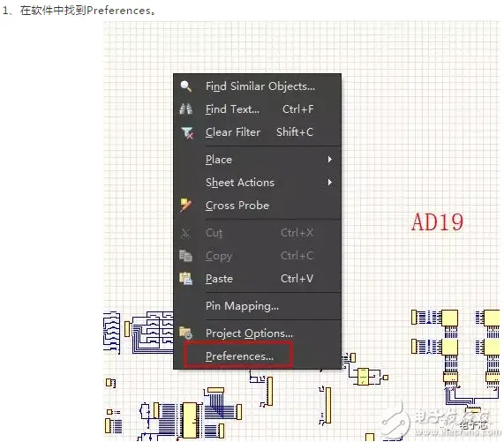
Task: Click the Ctrl+F shortcut text
Action: click(x=298, y=109)
